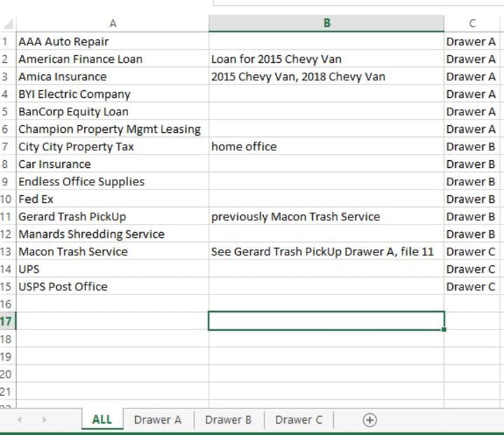Select the Fed Ex cell
The width and height of the screenshot is (504, 435).
click(113, 199)
